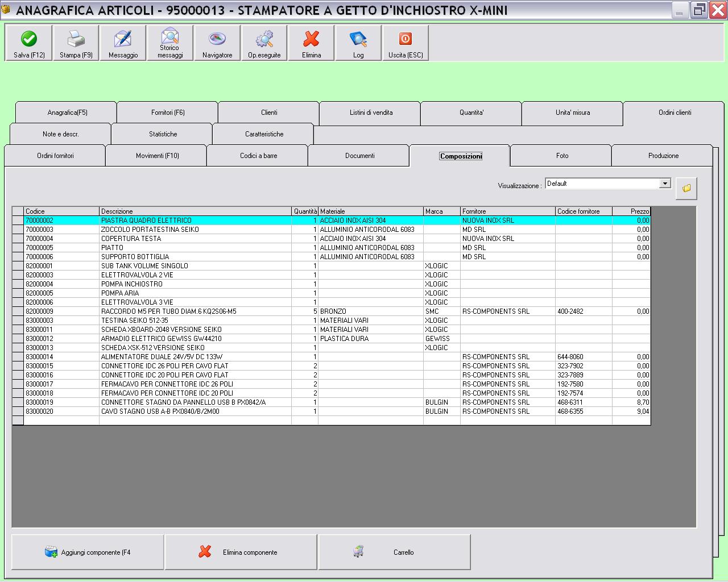Open the Messaggio envelope icon
The height and width of the screenshot is (582, 728).
[123, 39]
